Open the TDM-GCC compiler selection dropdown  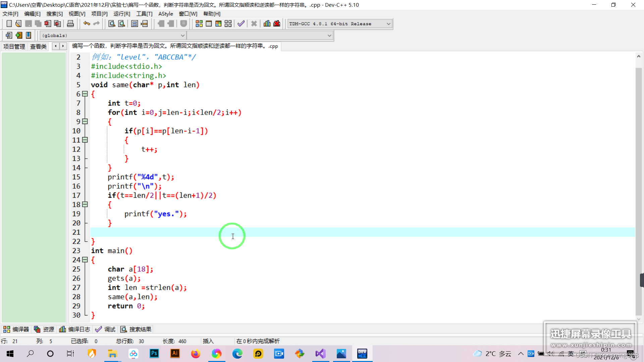(388, 24)
